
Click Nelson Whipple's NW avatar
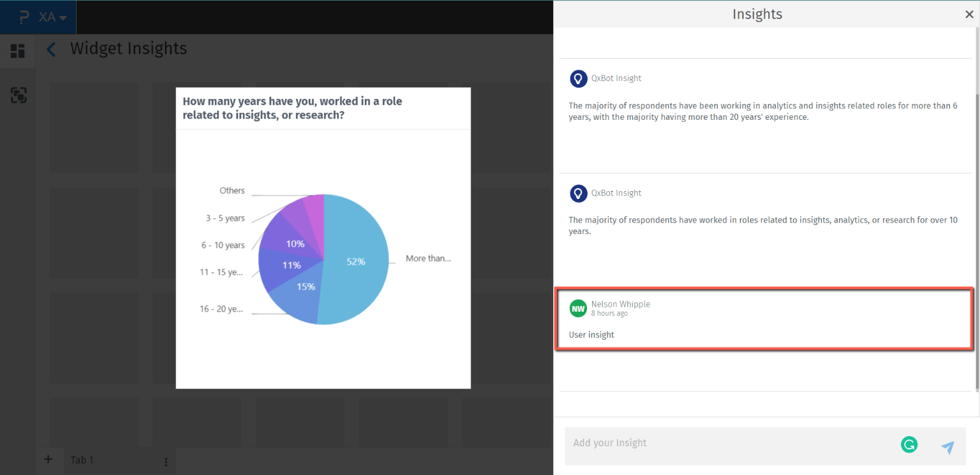click(x=578, y=308)
